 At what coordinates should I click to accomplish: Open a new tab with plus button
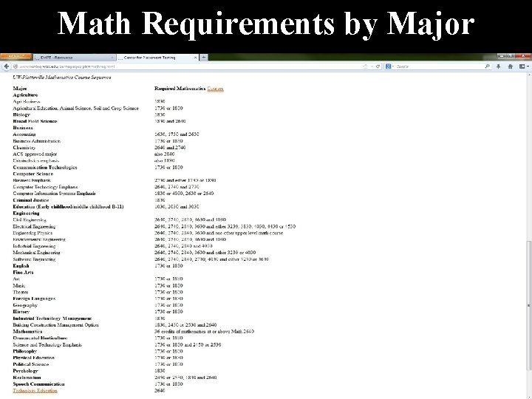coord(204,58)
